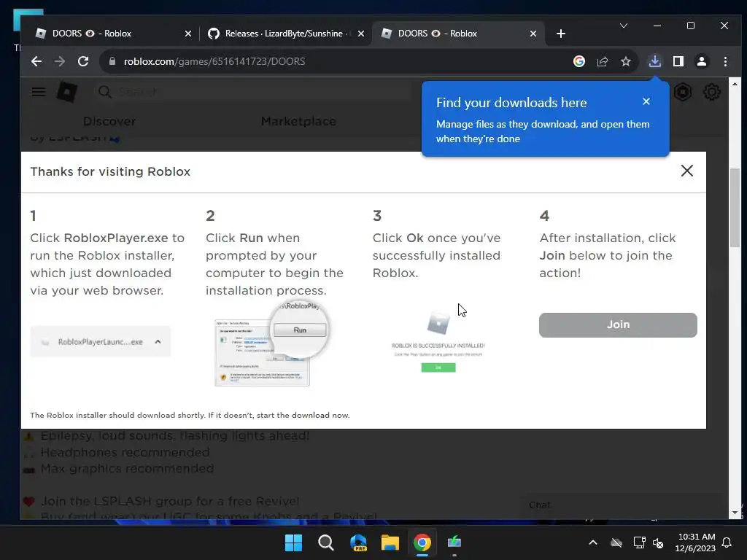Screen dimensions: 747x560
Task: Close the active DOORS tab
Action: tap(533, 34)
